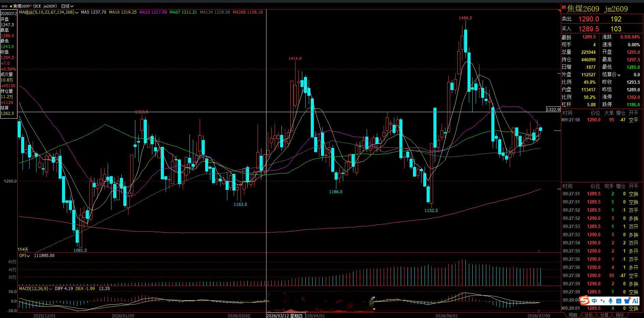Click the Sogou S logo icon
This screenshot has width=644, height=318.
coord(585,300)
